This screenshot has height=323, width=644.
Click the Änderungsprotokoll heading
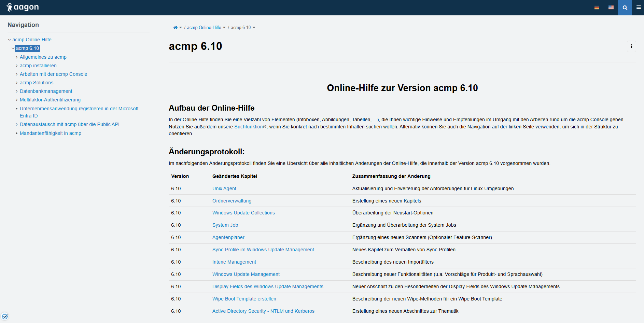[x=207, y=152]
